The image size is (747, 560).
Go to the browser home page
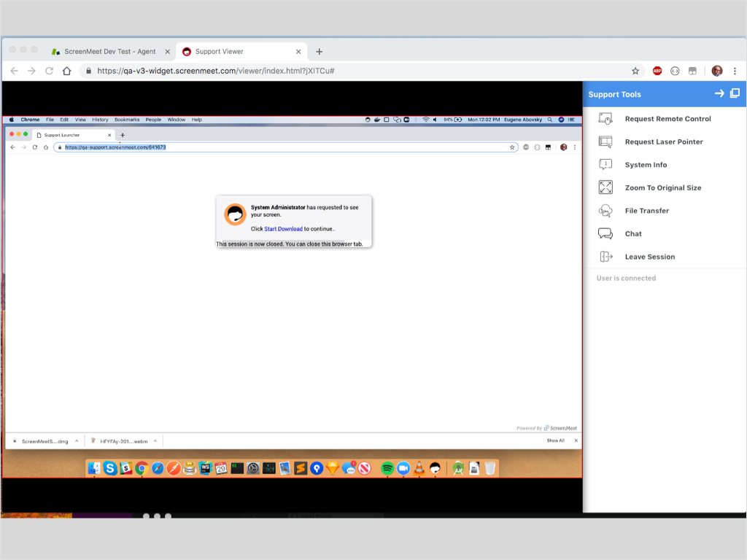(67, 71)
